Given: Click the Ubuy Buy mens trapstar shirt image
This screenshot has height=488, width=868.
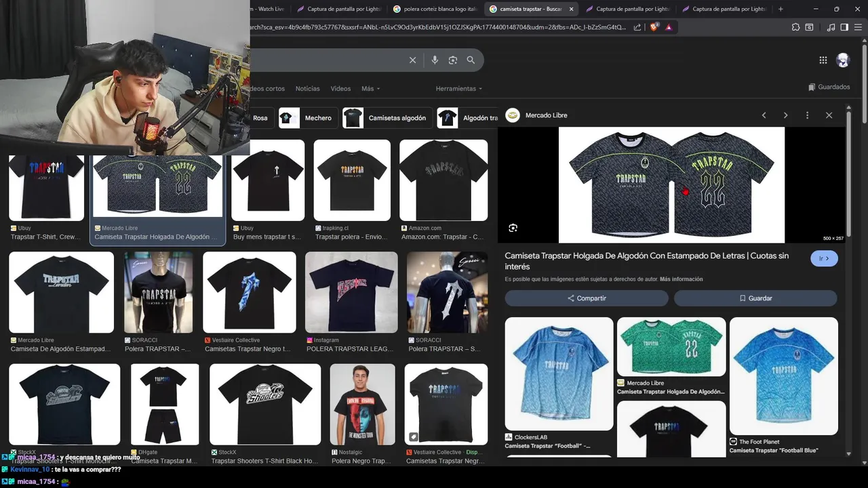Looking at the screenshot, I should [268, 180].
